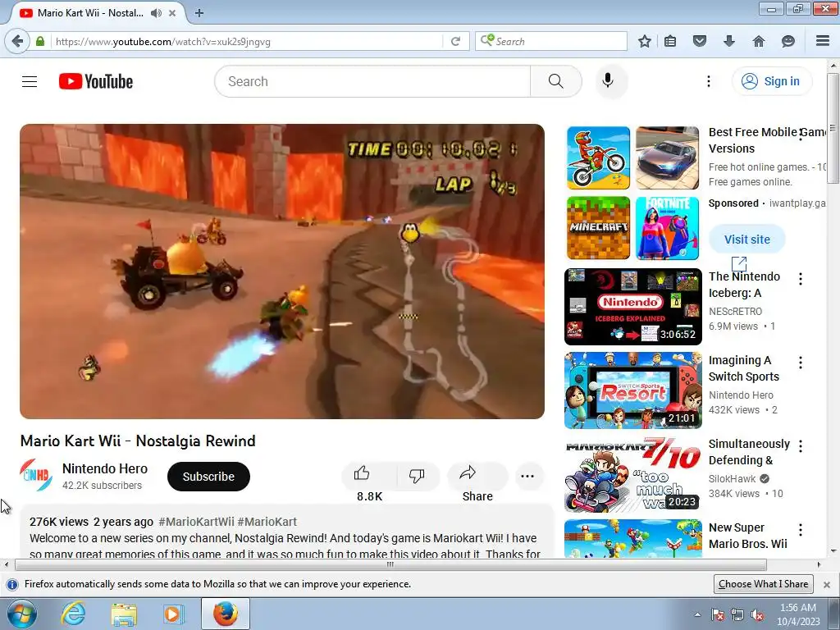
Task: Save the page to Pocket
Action: 700,41
